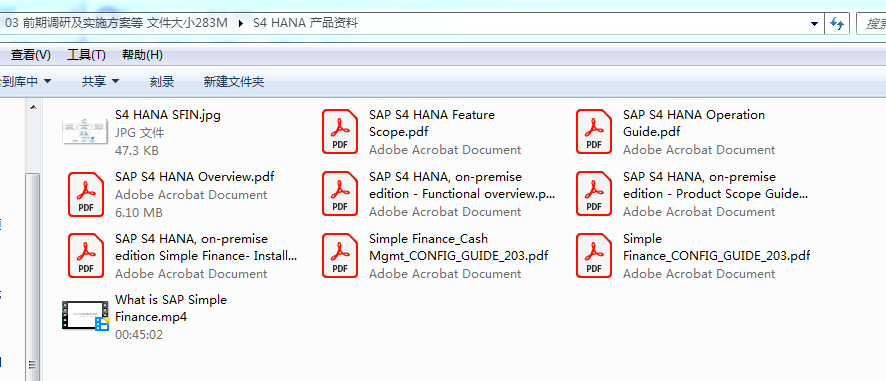Image resolution: width=886 pixels, height=381 pixels.
Task: Click the JPG 文件 type label
Action: coord(139,133)
